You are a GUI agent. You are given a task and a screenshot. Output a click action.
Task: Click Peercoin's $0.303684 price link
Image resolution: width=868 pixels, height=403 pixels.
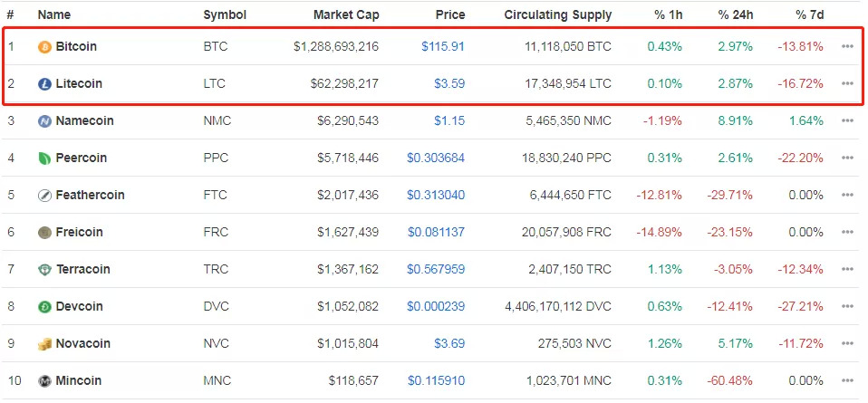click(436, 158)
